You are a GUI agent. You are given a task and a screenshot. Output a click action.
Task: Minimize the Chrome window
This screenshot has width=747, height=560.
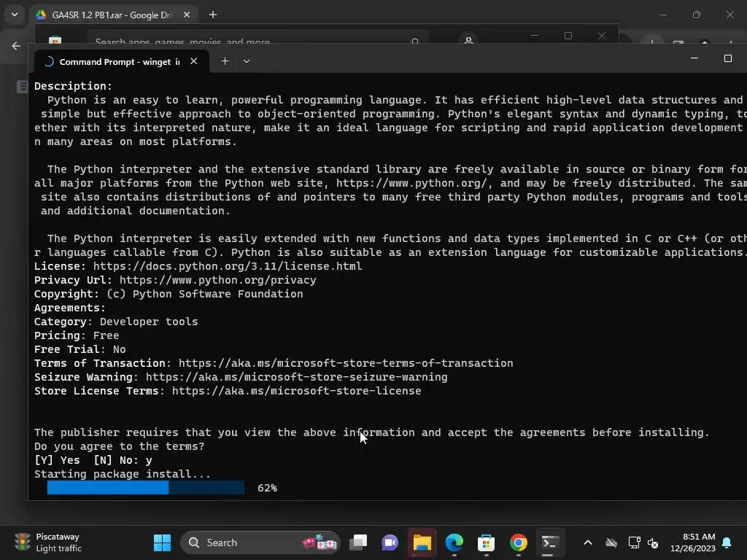pyautogui.click(x=662, y=15)
